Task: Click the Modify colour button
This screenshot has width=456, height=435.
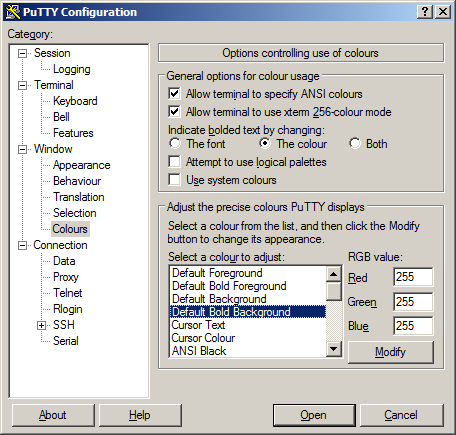Action: point(391,352)
